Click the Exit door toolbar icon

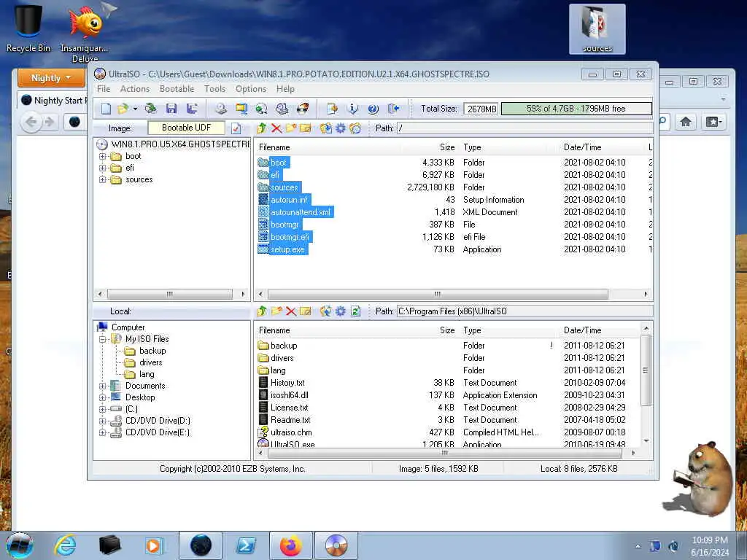[393, 109]
